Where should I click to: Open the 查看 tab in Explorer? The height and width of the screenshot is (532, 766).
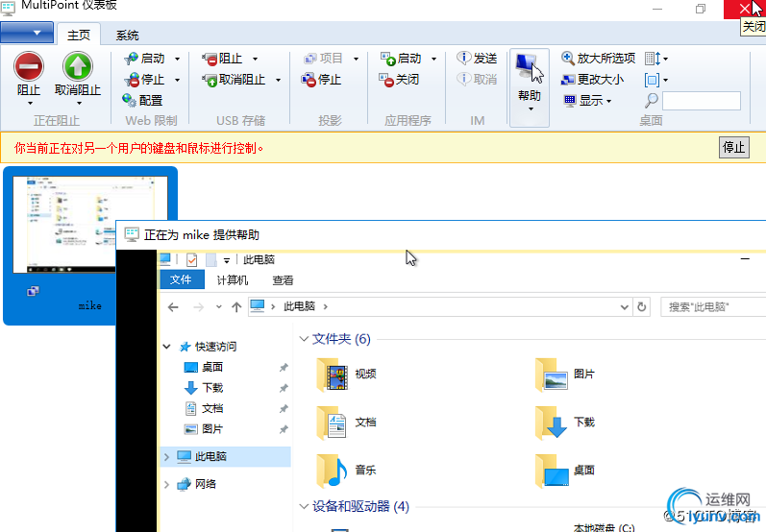pyautogui.click(x=283, y=279)
